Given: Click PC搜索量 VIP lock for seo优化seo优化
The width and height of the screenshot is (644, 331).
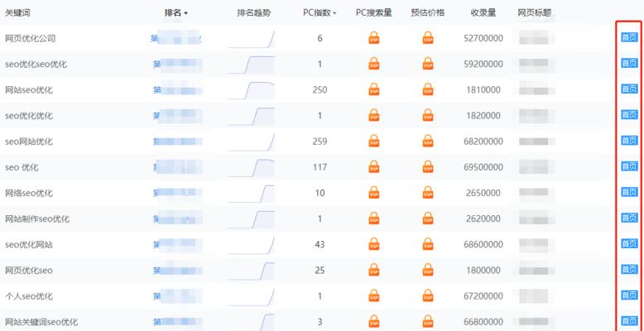Looking at the screenshot, I should click(374, 64).
